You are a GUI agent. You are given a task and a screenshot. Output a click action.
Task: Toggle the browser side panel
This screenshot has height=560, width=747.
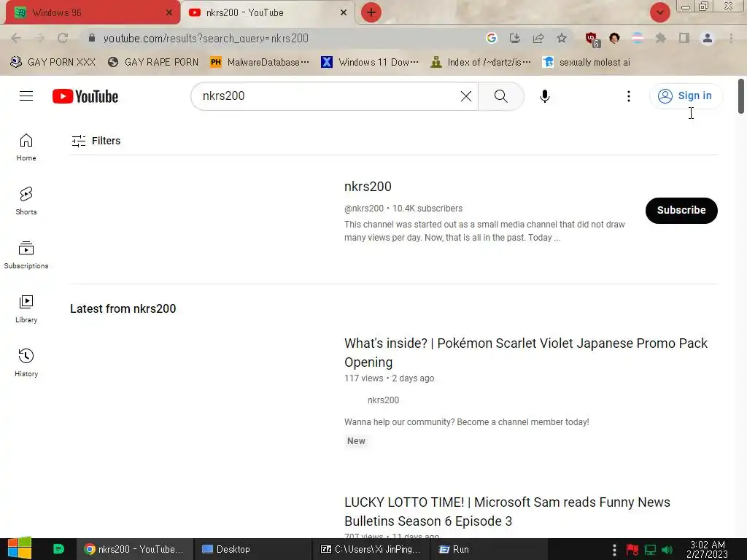point(684,38)
